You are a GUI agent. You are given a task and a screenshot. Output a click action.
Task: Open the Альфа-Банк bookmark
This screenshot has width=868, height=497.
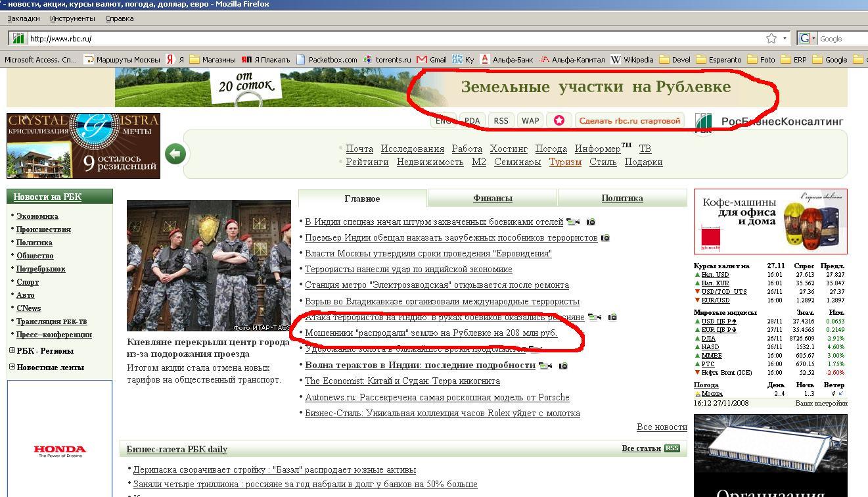pyautogui.click(x=507, y=59)
